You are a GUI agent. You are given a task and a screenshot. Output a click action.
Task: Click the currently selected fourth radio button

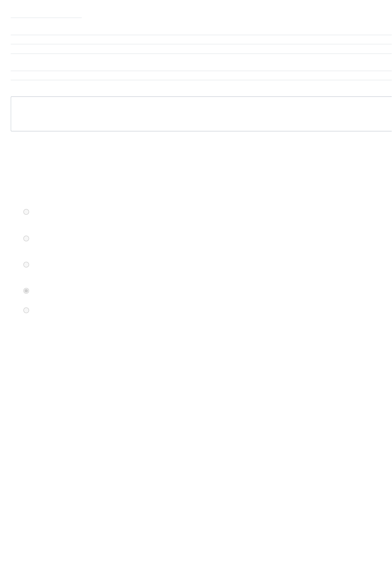tap(26, 291)
